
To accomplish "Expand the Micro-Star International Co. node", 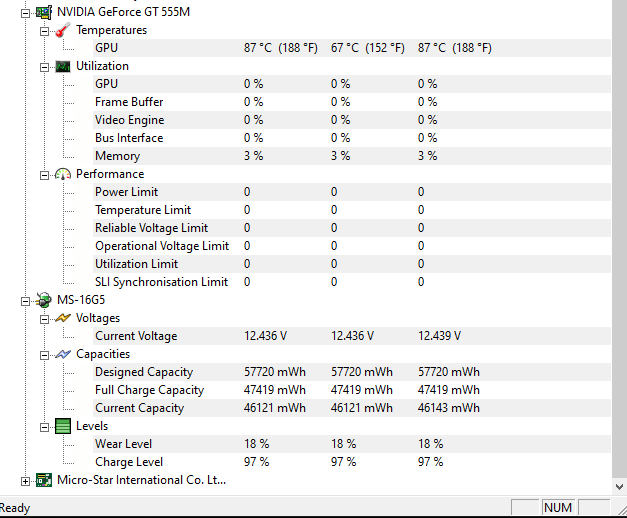I will 26,480.
